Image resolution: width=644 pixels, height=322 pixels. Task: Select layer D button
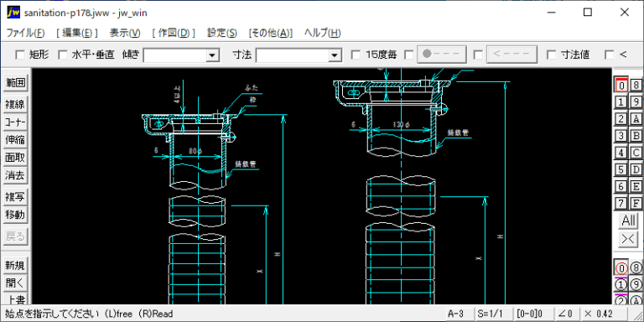click(x=636, y=169)
